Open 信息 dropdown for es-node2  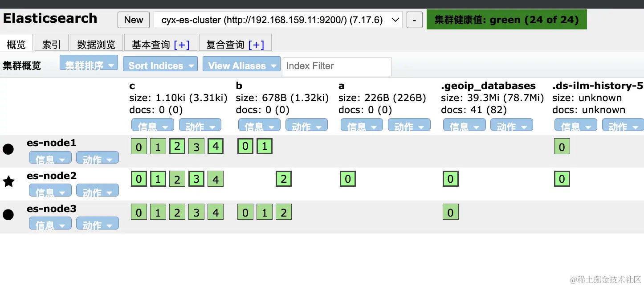click(50, 190)
